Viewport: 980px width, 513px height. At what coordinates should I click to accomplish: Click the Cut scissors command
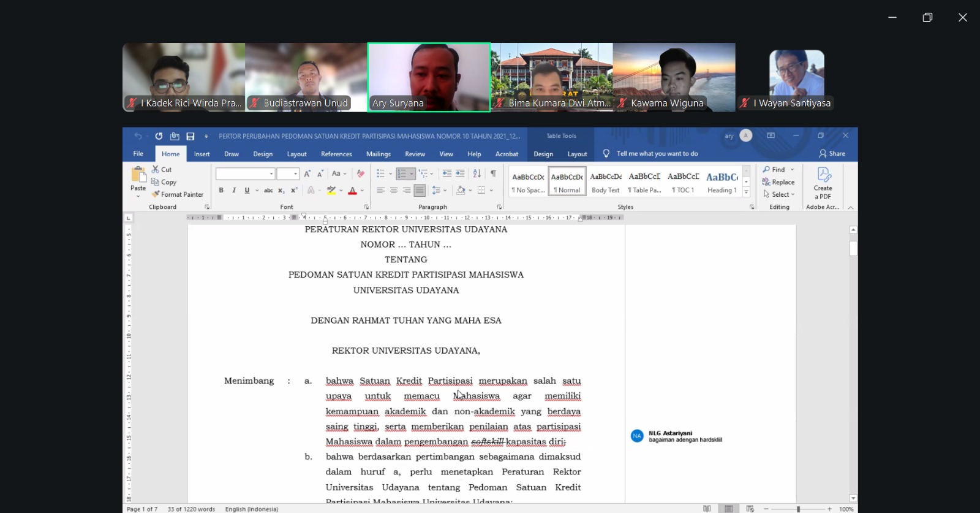(x=162, y=169)
